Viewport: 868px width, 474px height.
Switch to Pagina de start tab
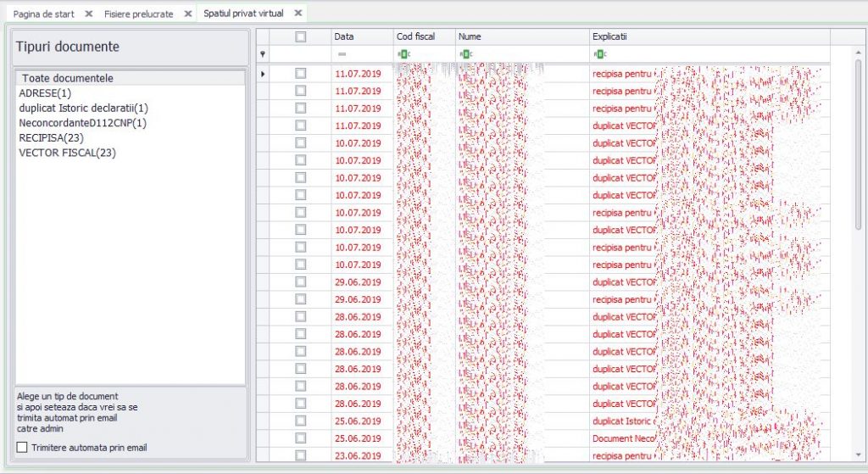coord(44,14)
